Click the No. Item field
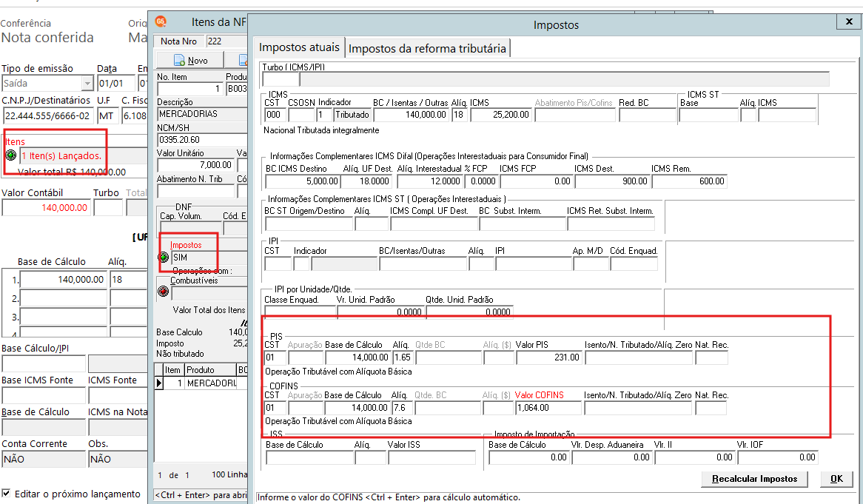863x504 pixels. point(190,89)
